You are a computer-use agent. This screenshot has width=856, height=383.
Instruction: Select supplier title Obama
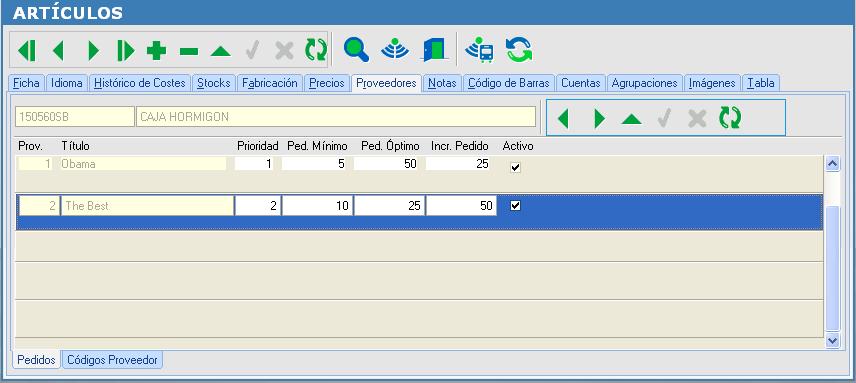[144, 164]
